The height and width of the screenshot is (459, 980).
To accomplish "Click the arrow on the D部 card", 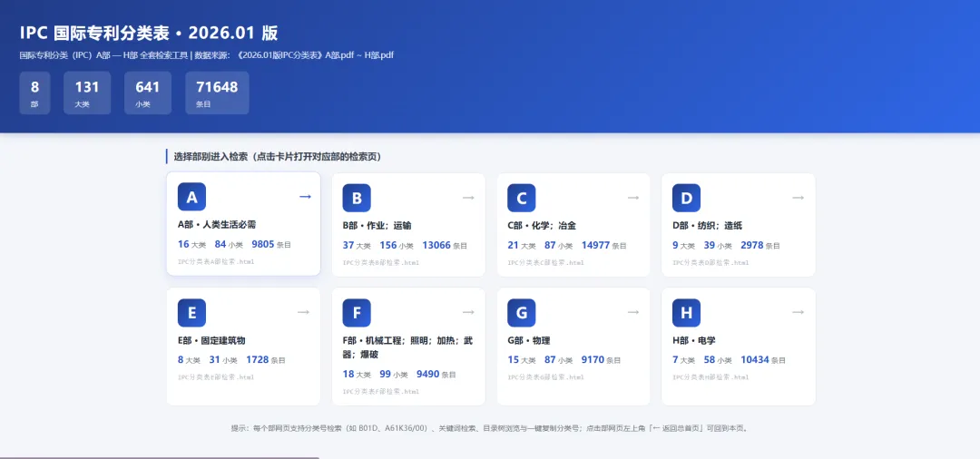I will pyautogui.click(x=799, y=198).
